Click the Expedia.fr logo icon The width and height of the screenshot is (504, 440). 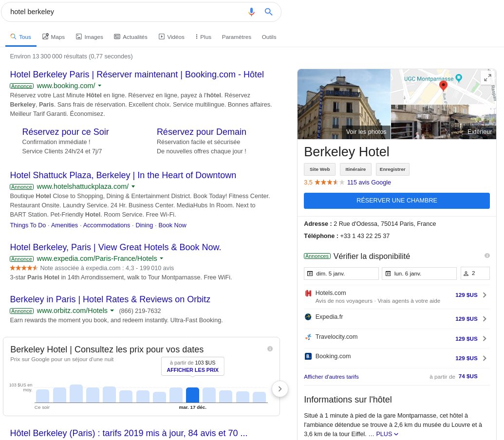(308, 317)
